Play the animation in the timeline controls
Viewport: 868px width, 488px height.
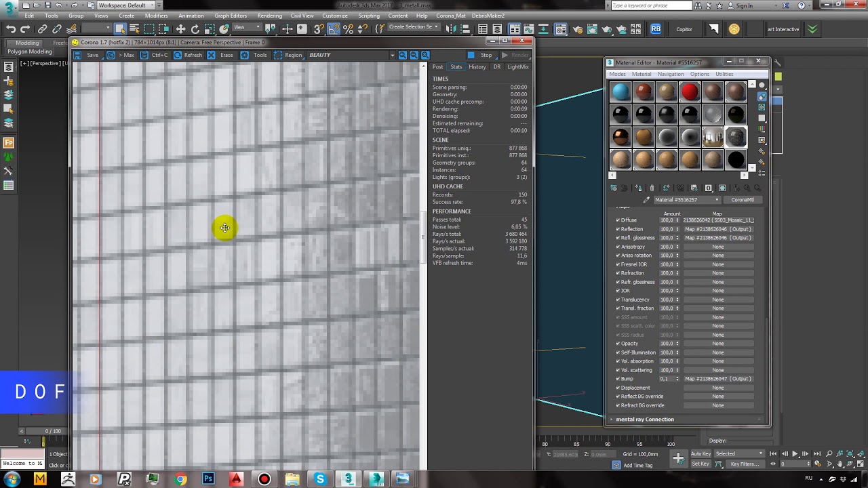point(795,454)
